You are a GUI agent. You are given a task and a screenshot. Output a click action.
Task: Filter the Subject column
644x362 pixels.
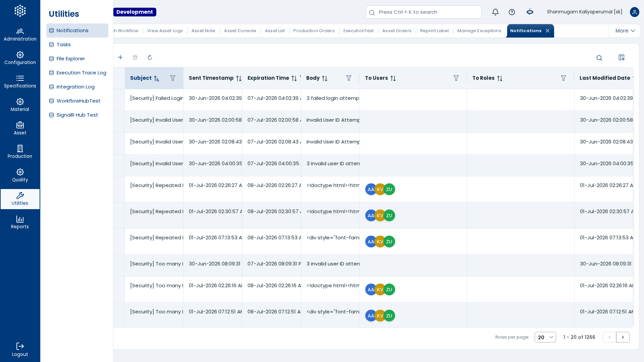[173, 78]
